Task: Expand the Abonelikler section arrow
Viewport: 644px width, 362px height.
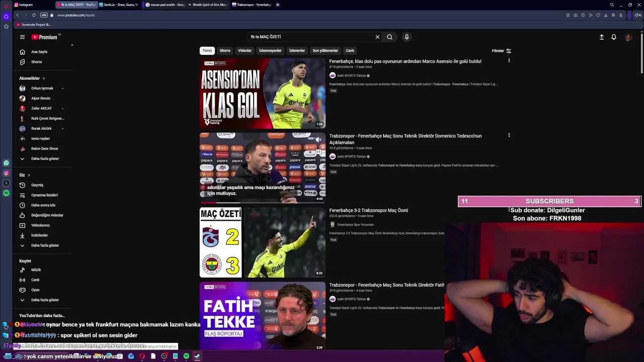Action: tap(44, 78)
